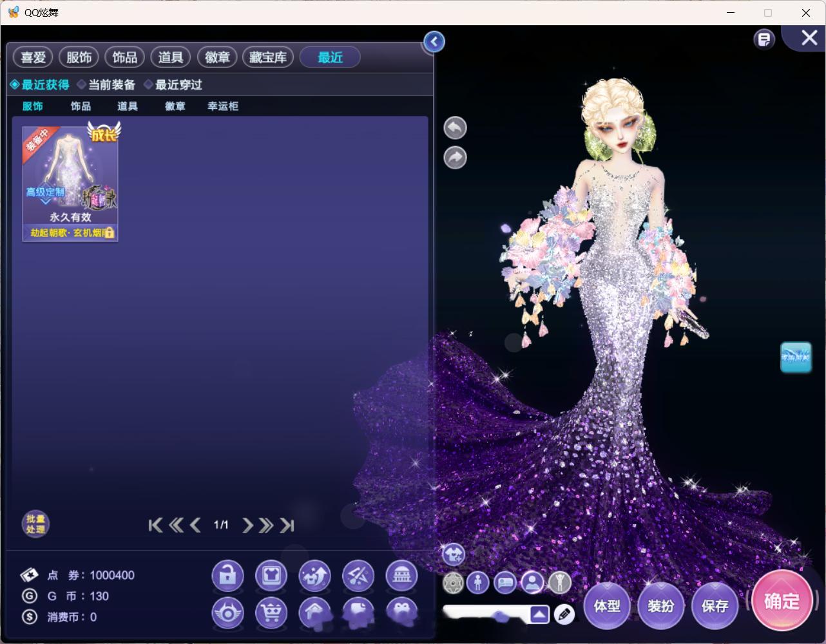The image size is (826, 644).
Task: Open the frog face icon
Action: (x=401, y=613)
